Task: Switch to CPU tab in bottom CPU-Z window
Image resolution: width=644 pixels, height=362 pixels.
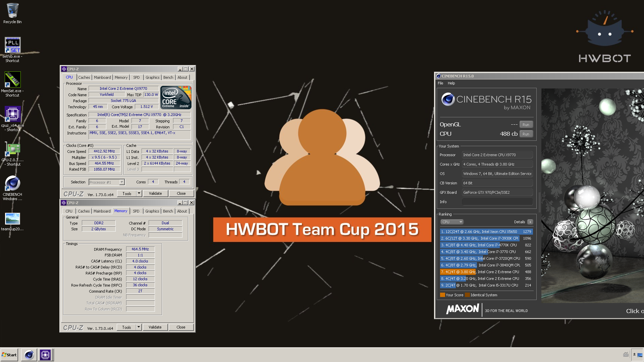Action: (x=69, y=211)
